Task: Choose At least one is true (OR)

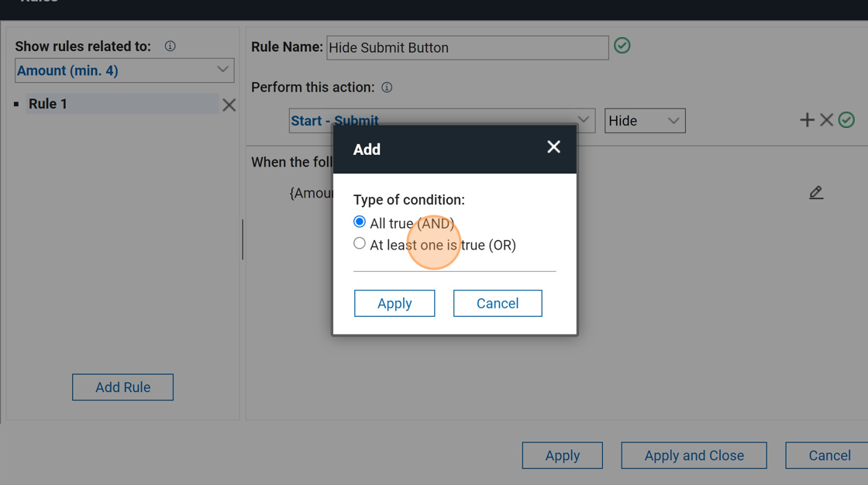Action: click(360, 244)
